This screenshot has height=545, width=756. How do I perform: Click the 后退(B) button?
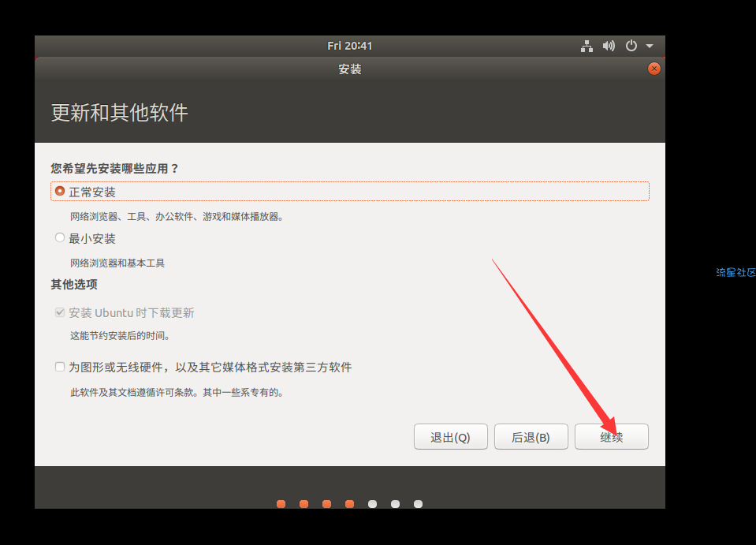point(531,437)
